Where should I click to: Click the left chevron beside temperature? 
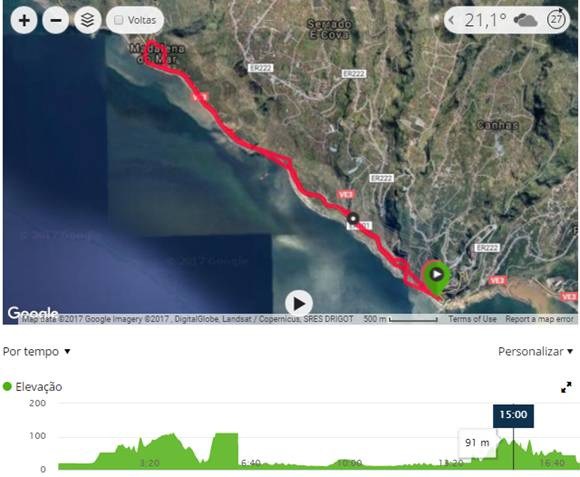pyautogui.click(x=452, y=20)
